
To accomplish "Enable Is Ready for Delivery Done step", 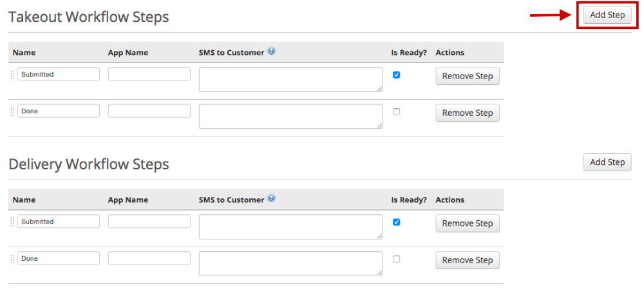I will pos(396,259).
